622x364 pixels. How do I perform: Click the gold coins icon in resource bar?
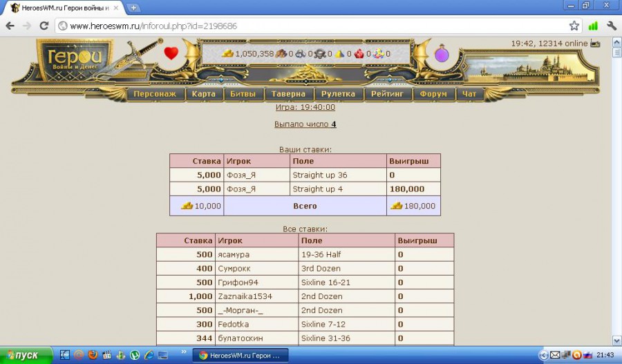(x=227, y=54)
